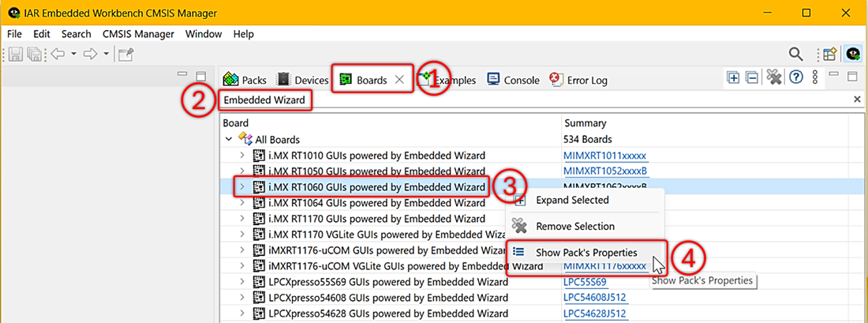
Task: Click the Expand All icon in view toolbar
Action: coord(733,77)
